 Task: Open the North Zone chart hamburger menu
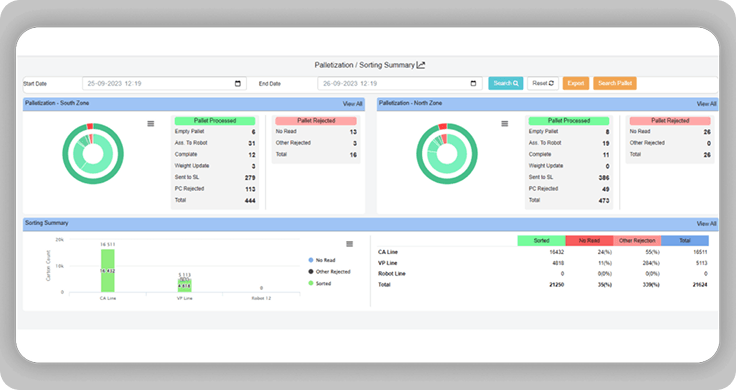(505, 123)
